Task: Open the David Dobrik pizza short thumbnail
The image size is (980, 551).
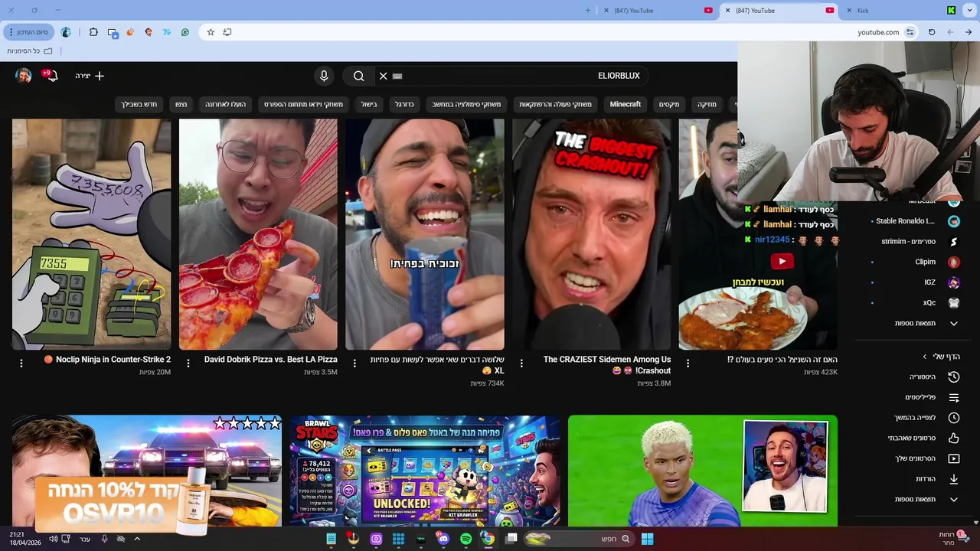Action: 258,234
